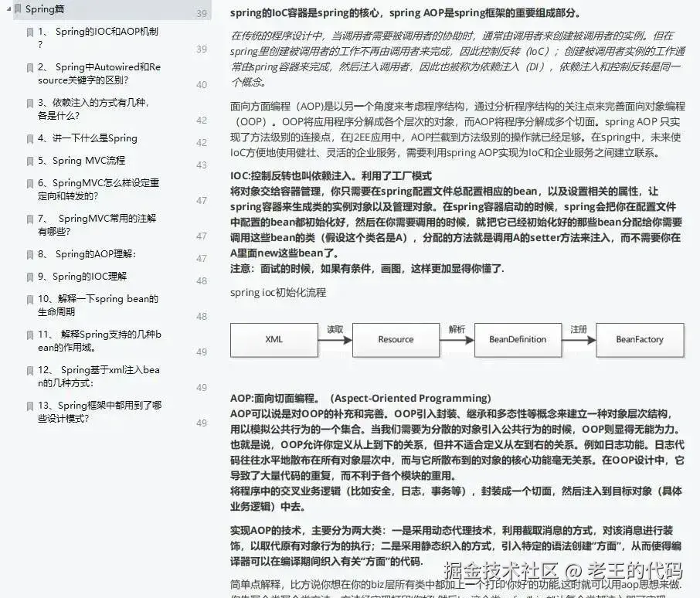Click bookmark icon for item 11 bean的作用域
This screenshot has height=598, width=700.
click(30, 335)
